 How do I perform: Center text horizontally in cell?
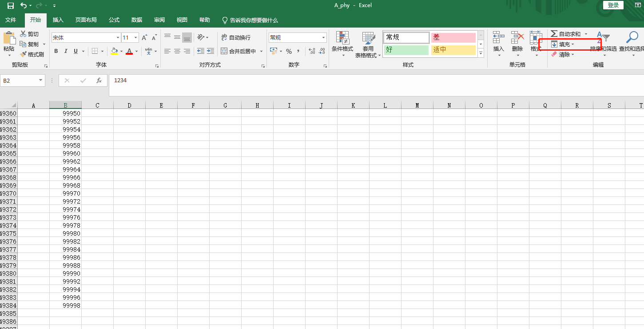tap(177, 51)
